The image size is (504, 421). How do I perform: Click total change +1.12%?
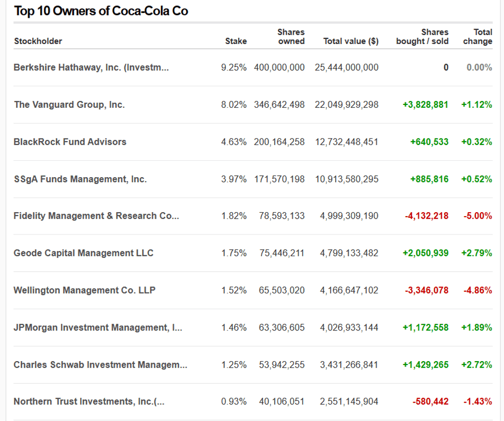click(477, 105)
